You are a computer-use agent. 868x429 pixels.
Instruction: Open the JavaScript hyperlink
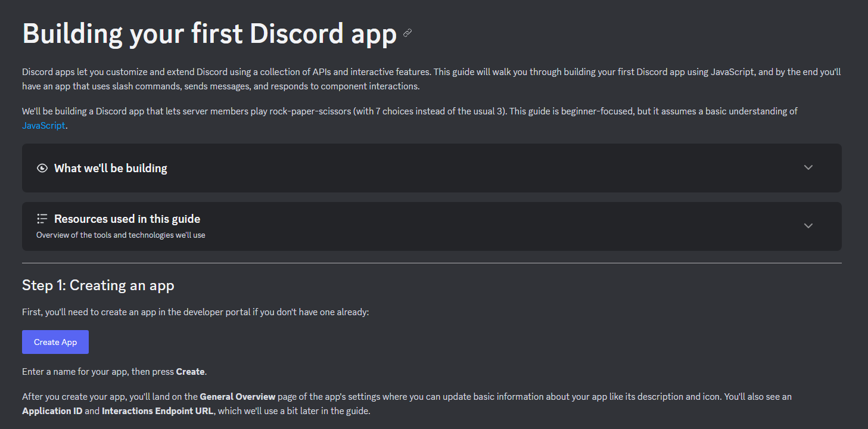click(43, 125)
